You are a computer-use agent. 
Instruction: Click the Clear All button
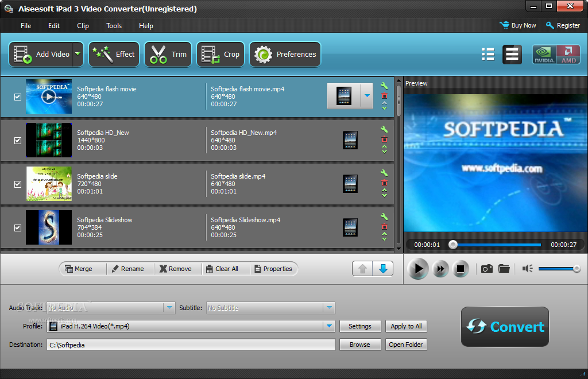point(222,269)
